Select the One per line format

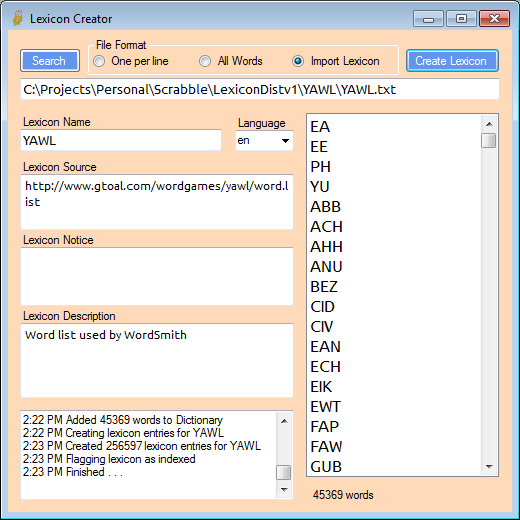tap(99, 61)
